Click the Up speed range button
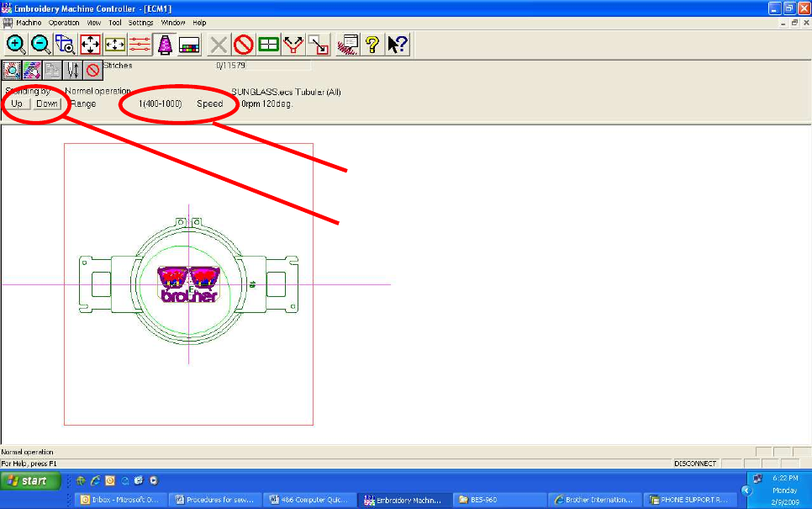 pos(17,103)
